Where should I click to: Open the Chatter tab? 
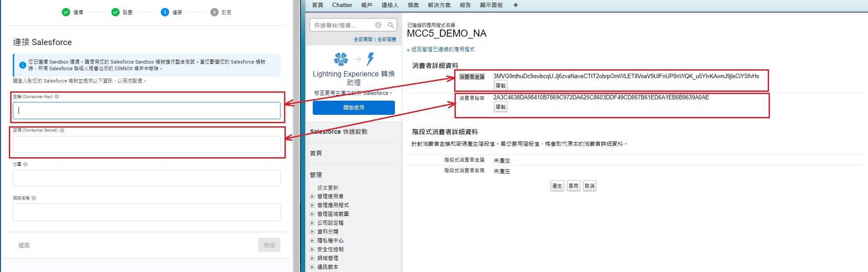pos(342,5)
